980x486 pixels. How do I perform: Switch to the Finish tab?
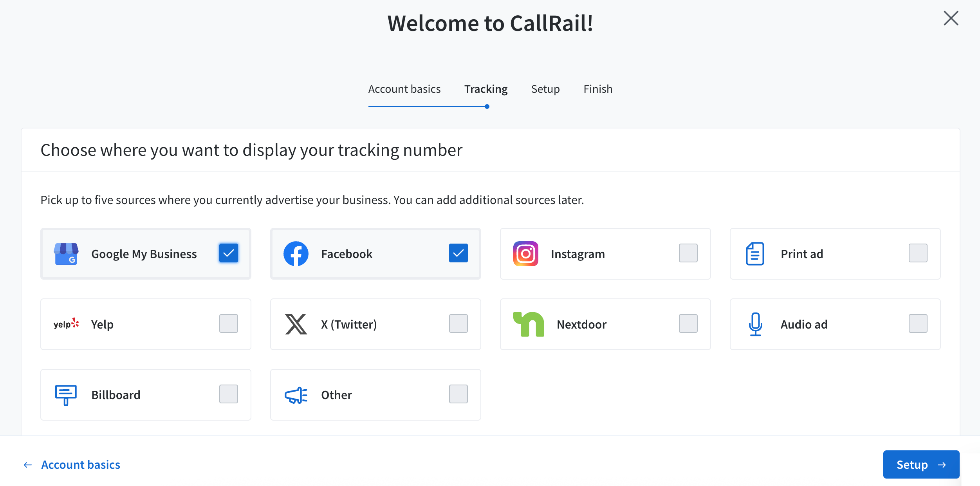point(598,89)
